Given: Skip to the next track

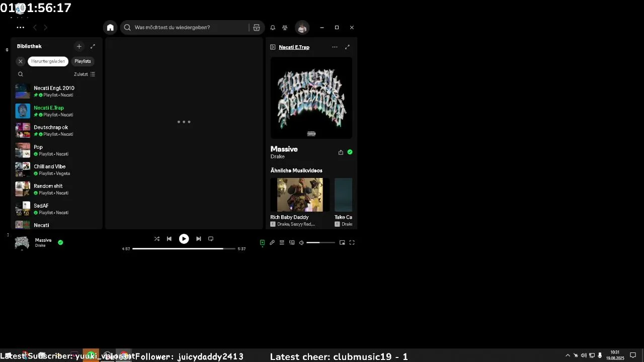Looking at the screenshot, I should pyautogui.click(x=199, y=239).
